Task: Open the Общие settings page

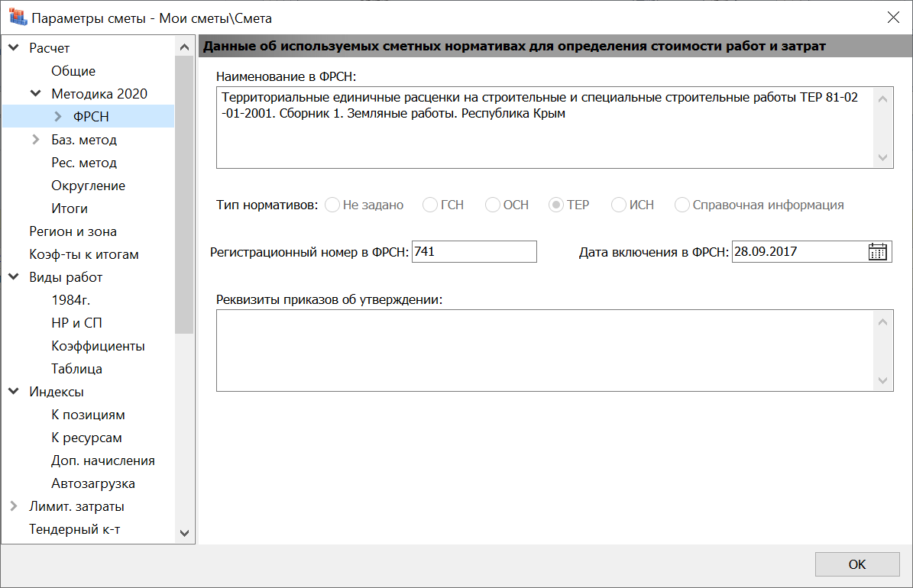Action: [x=73, y=71]
